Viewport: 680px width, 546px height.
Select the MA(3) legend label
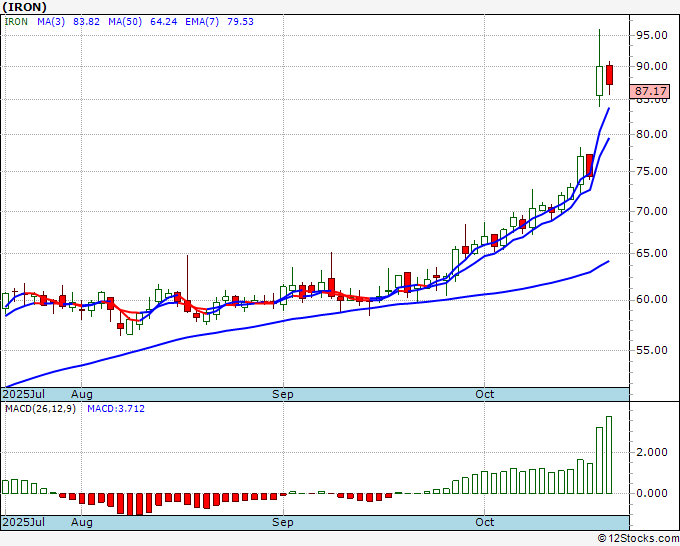pos(51,22)
